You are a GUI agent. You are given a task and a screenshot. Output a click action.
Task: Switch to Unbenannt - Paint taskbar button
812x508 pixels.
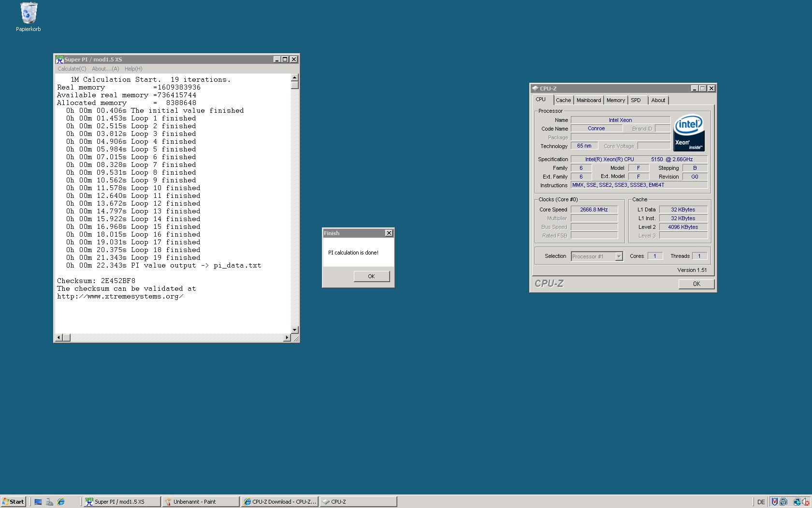tap(201, 502)
